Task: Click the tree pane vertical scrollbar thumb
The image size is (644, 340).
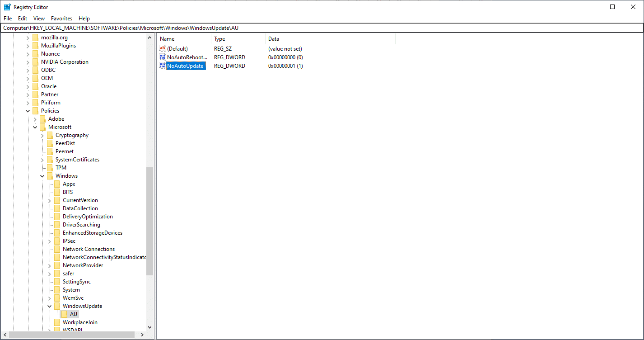Action: tap(150, 222)
